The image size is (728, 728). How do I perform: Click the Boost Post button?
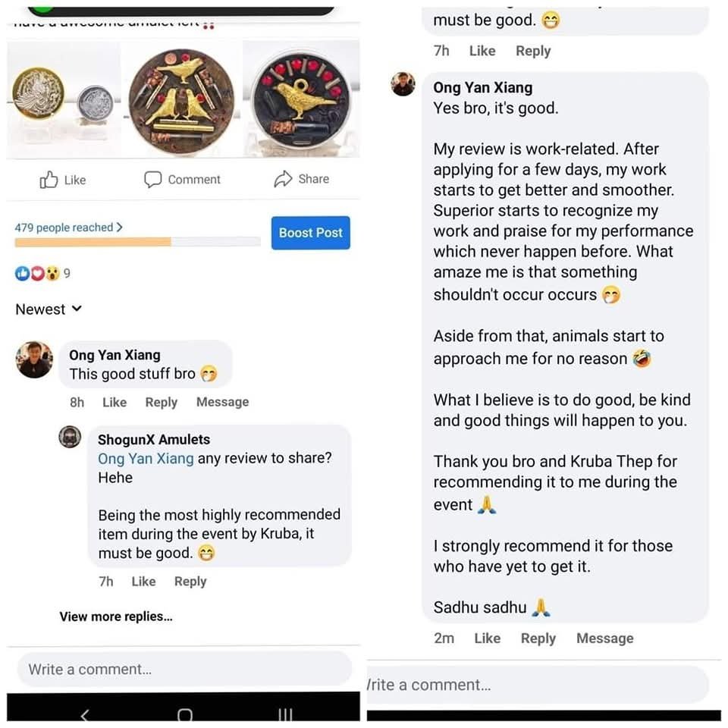[311, 233]
